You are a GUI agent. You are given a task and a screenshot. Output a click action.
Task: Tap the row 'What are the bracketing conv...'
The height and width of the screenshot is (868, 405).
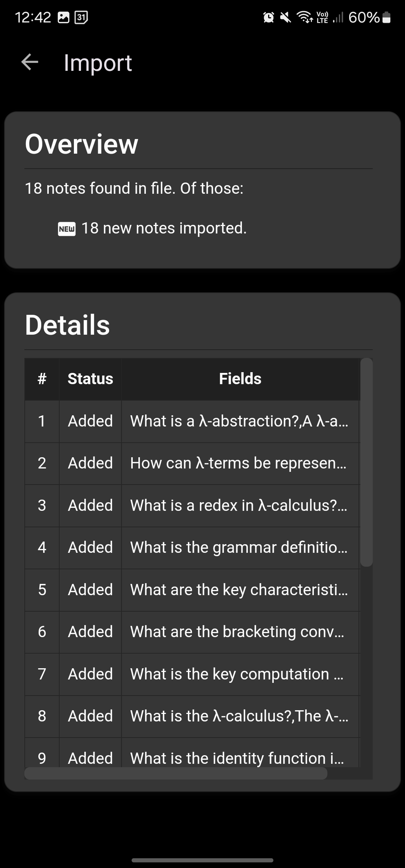point(192,632)
